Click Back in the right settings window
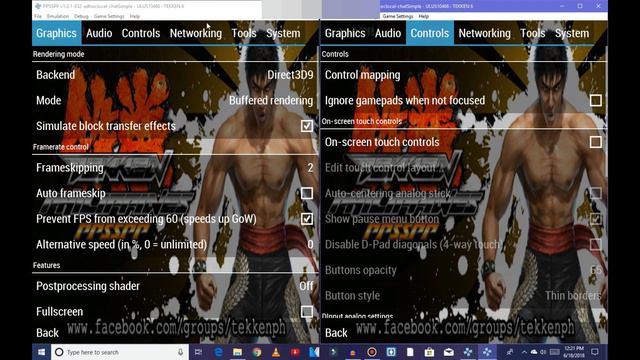640x360 pixels. [x=336, y=333]
